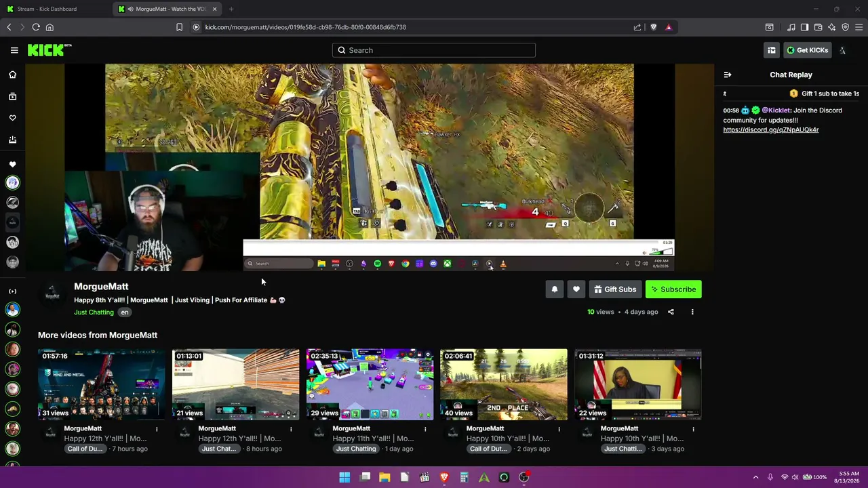Open the 01:57:16 video thumbnail

tap(102, 384)
